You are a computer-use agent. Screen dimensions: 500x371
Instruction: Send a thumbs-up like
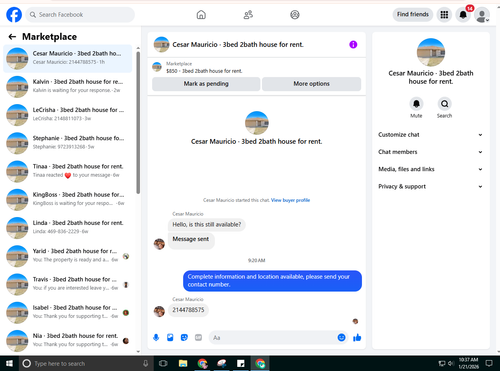click(x=357, y=338)
